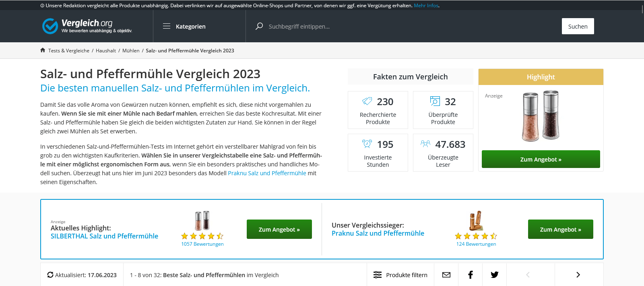Screen dimensions: 644x286
Task: Click the current breadcrumb Salz- und Pfeffermühle Vergleich 2023
Action: point(190,51)
